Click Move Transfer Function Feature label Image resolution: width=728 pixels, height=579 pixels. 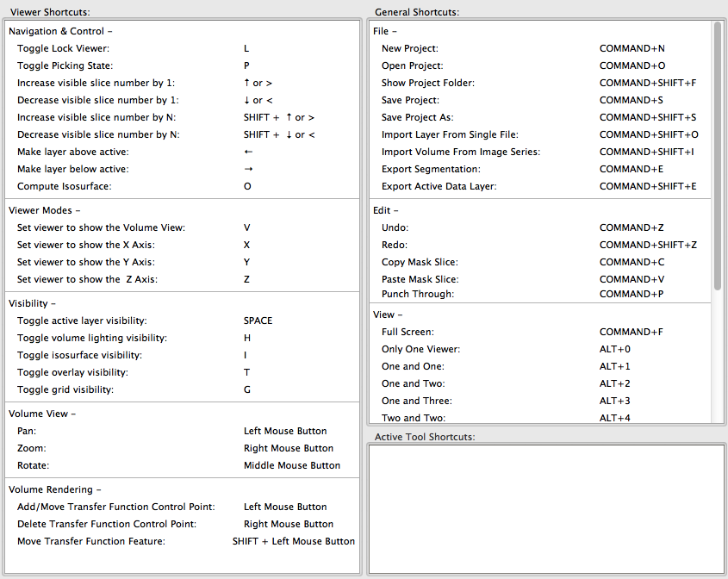[91, 541]
